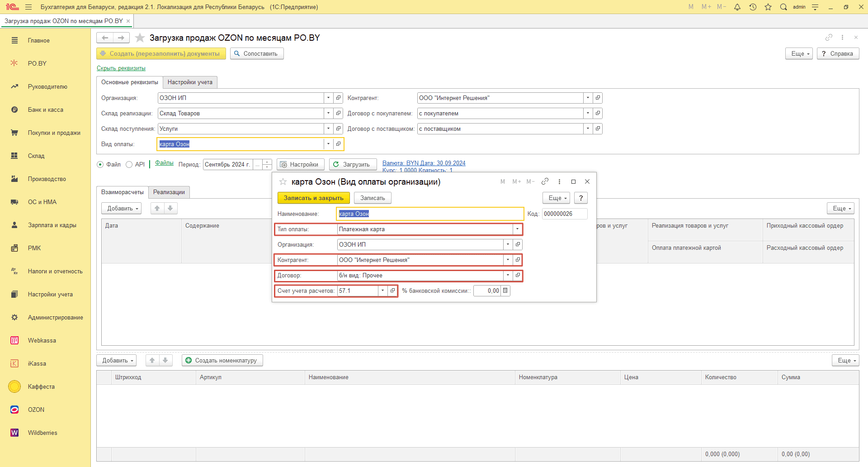Open Скрыть реквизиты link
This screenshot has height=467, width=868.
pos(121,68)
